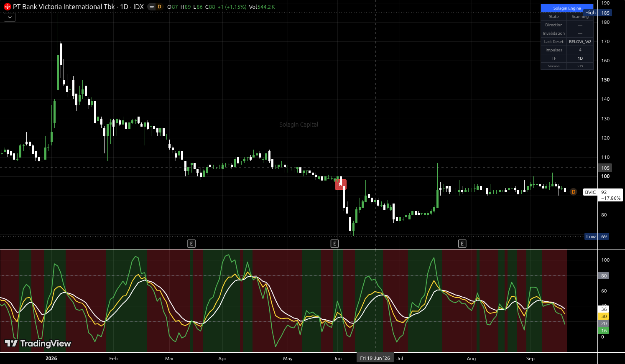Click the Low 69 price label
Viewport: 625px width, 364px height.
click(x=597, y=237)
